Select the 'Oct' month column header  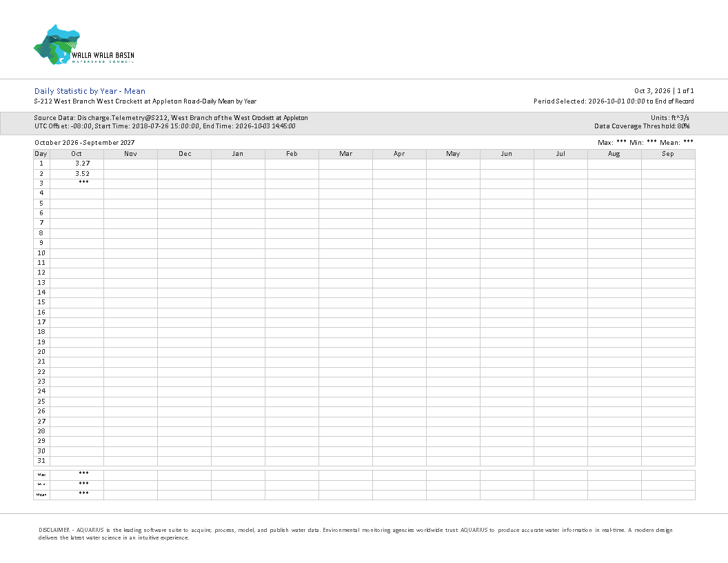(x=77, y=154)
